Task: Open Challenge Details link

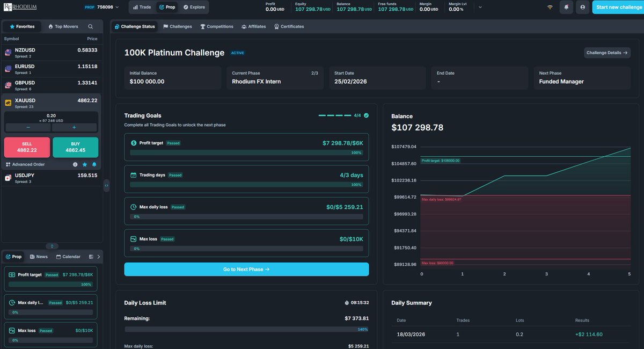Action: pyautogui.click(x=607, y=53)
